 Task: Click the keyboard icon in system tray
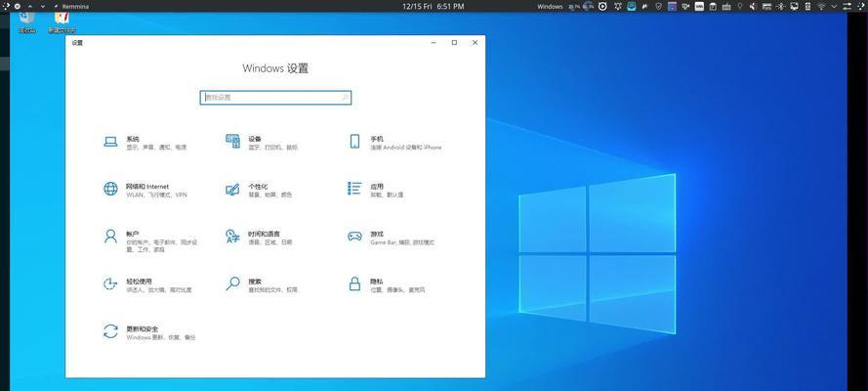coord(726,6)
